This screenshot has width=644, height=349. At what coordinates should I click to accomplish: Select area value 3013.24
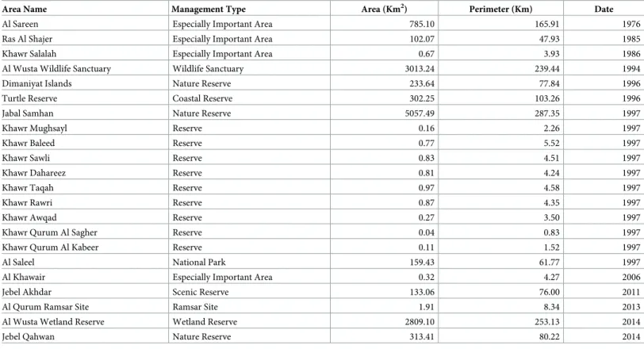pyautogui.click(x=420, y=68)
